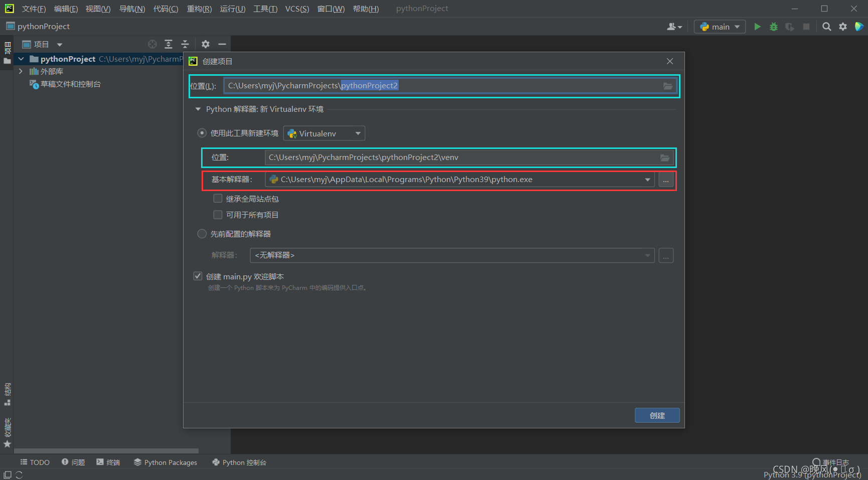Open the user account icon menu
This screenshot has width=868, height=480.
(x=674, y=27)
